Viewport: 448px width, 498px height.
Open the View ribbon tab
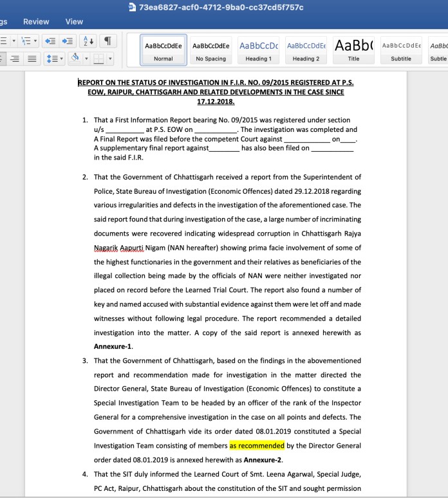pos(74,22)
